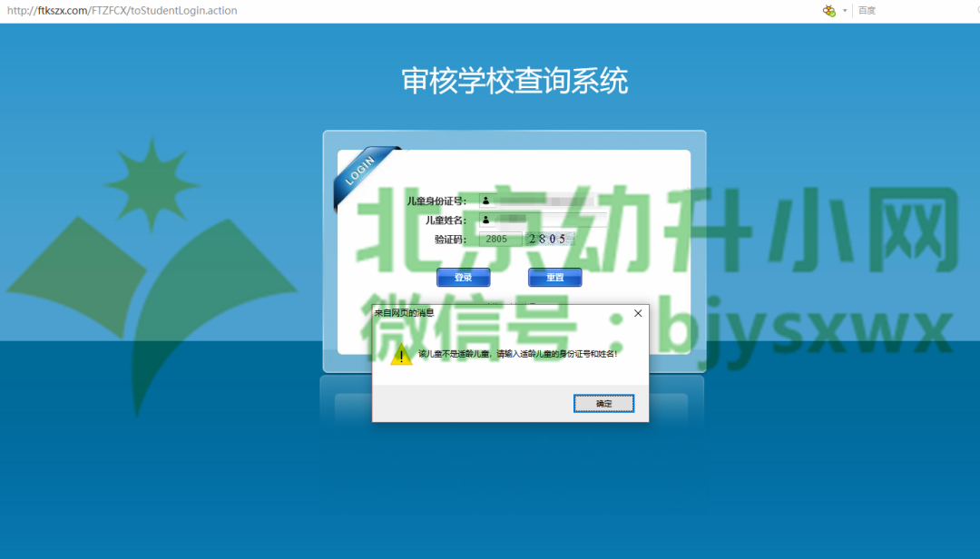This screenshot has height=559, width=980.
Task: Confirm the alert with the 确定 button
Action: 603,404
